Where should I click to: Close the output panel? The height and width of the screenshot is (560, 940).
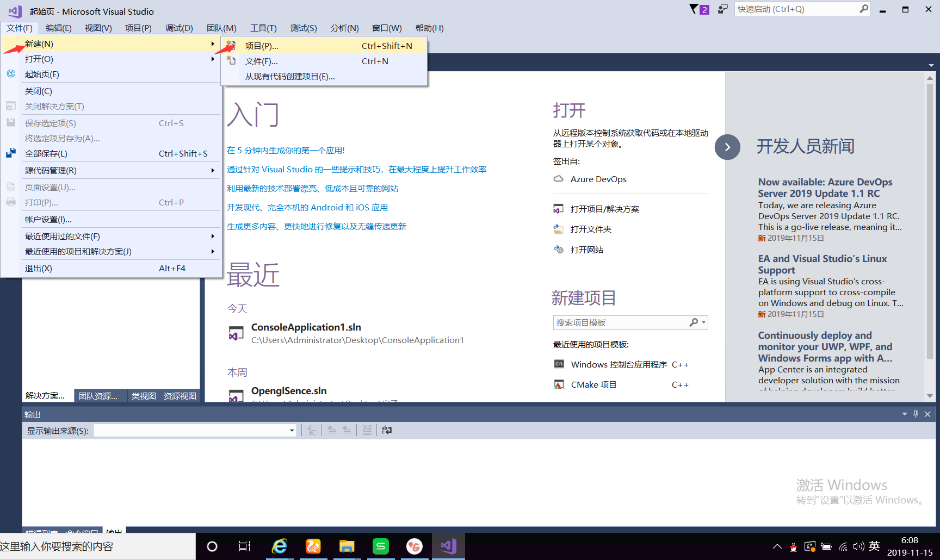coord(927,414)
